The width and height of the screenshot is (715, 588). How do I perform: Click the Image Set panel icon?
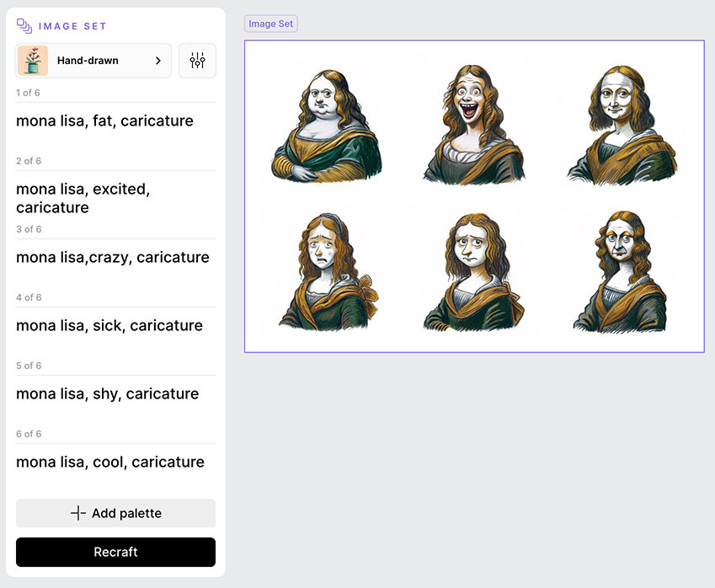point(24,26)
